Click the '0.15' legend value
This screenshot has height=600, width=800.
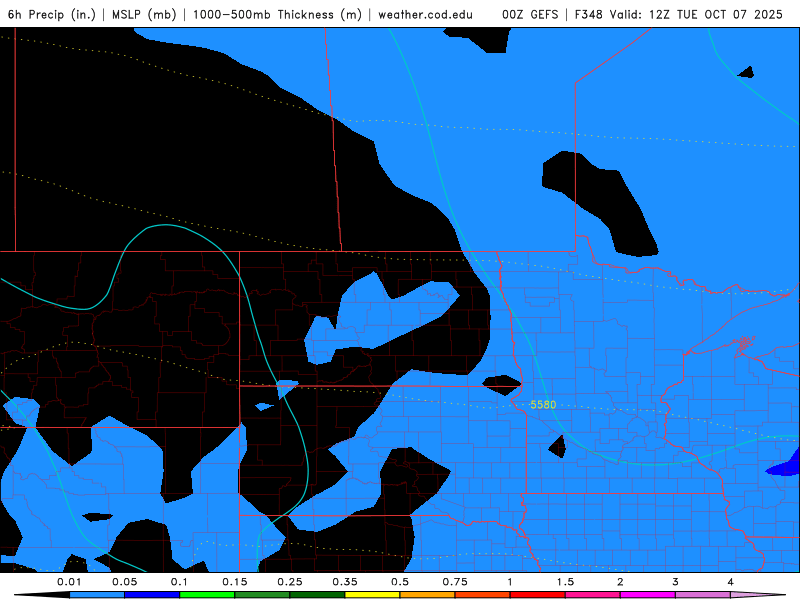pyautogui.click(x=235, y=582)
